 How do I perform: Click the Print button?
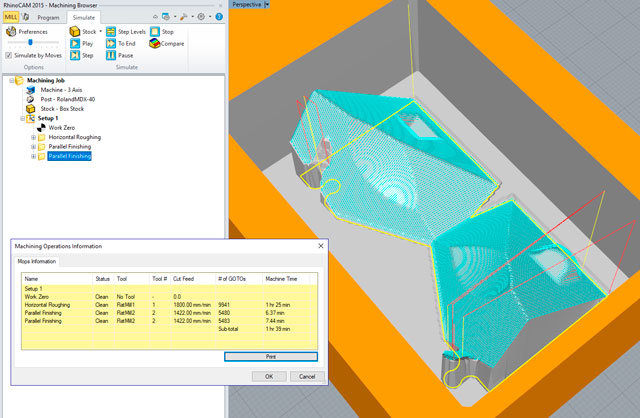click(x=271, y=356)
